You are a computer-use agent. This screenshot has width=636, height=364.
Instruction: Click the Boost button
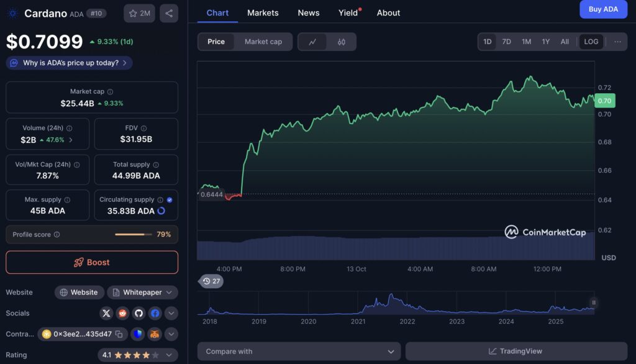click(92, 262)
